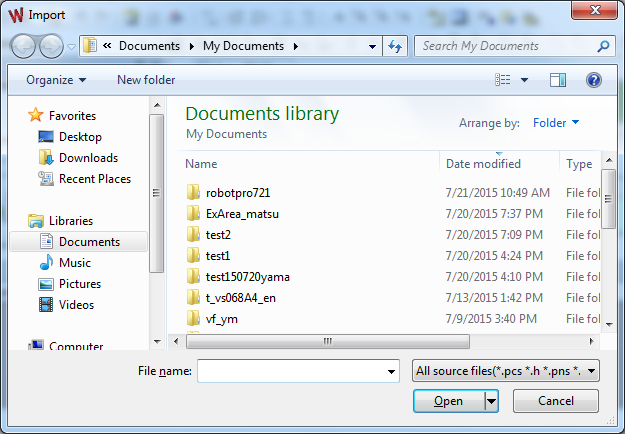Click the Back navigation arrow button

point(24,46)
